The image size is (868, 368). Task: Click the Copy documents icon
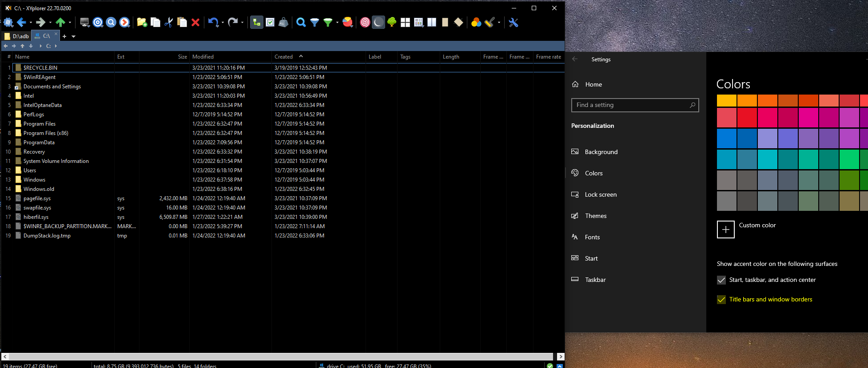[155, 22]
